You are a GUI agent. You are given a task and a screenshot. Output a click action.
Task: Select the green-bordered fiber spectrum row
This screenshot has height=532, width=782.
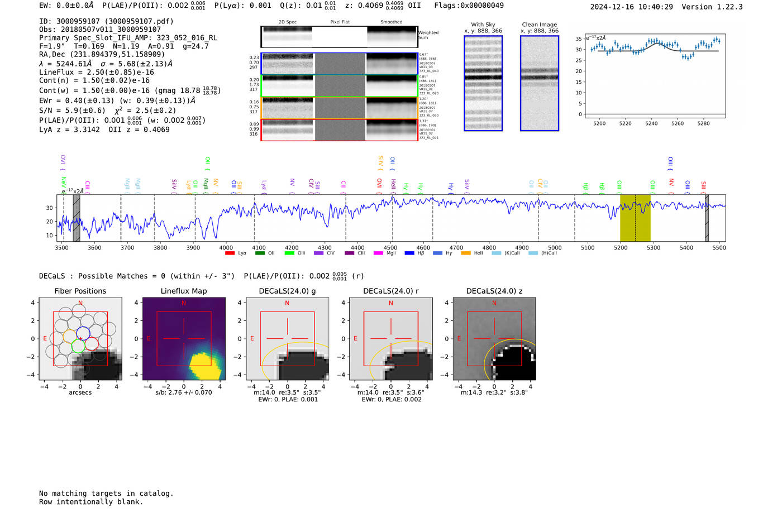click(x=339, y=86)
